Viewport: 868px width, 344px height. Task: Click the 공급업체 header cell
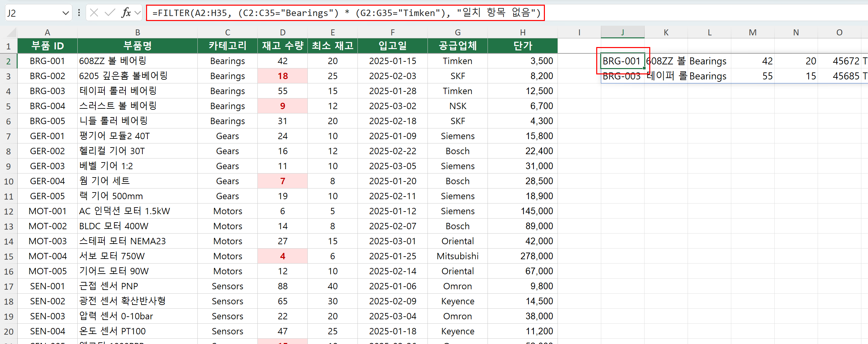coord(458,46)
